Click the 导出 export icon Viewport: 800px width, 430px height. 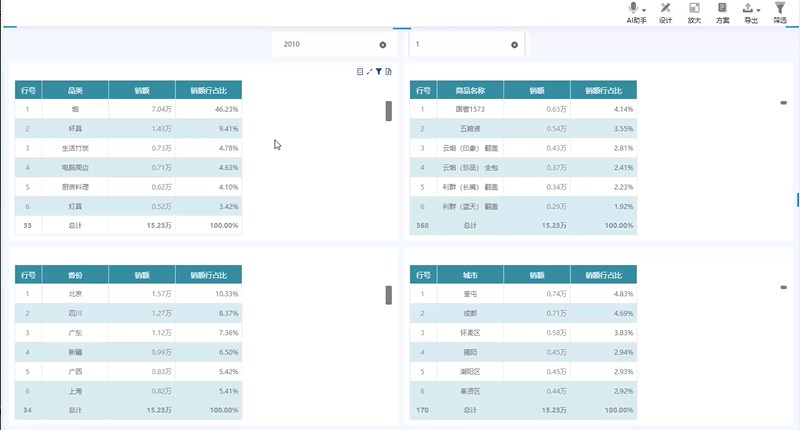point(747,8)
